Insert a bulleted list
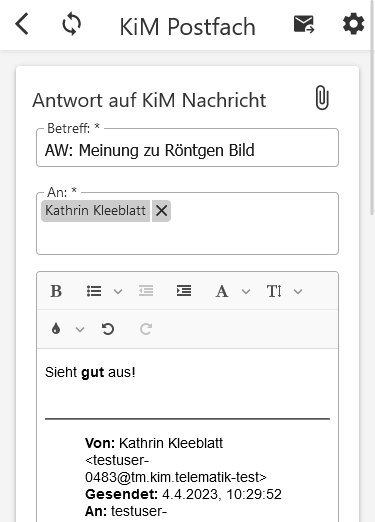375x522 pixels. coord(94,291)
